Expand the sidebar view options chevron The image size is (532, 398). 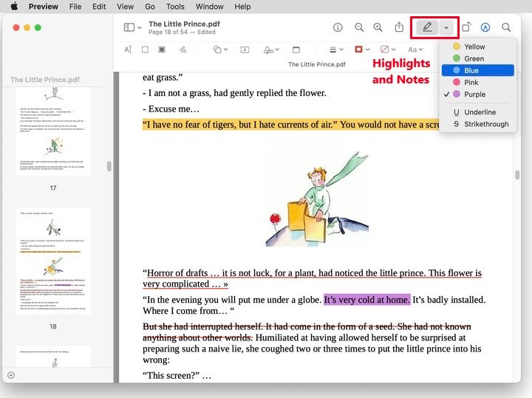click(x=140, y=27)
